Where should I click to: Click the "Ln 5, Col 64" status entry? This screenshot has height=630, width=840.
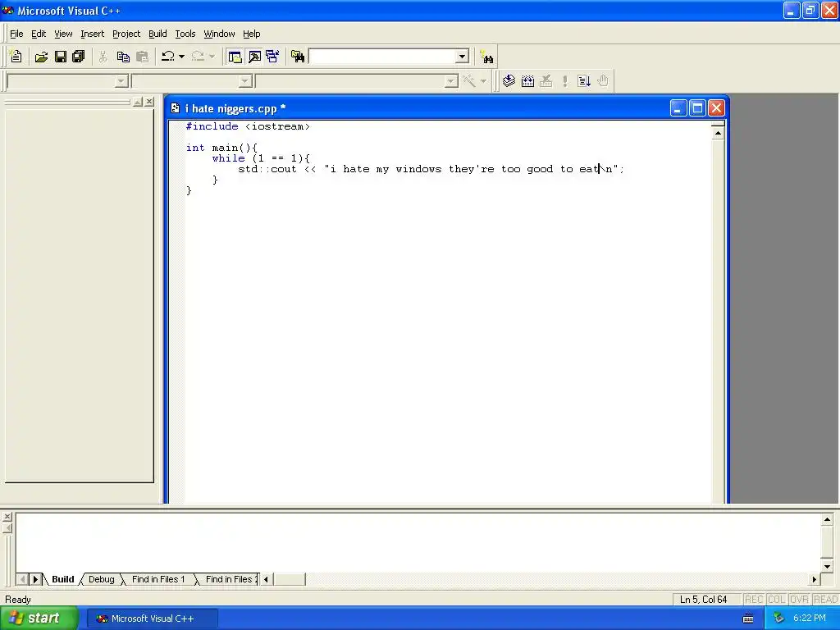(703, 600)
